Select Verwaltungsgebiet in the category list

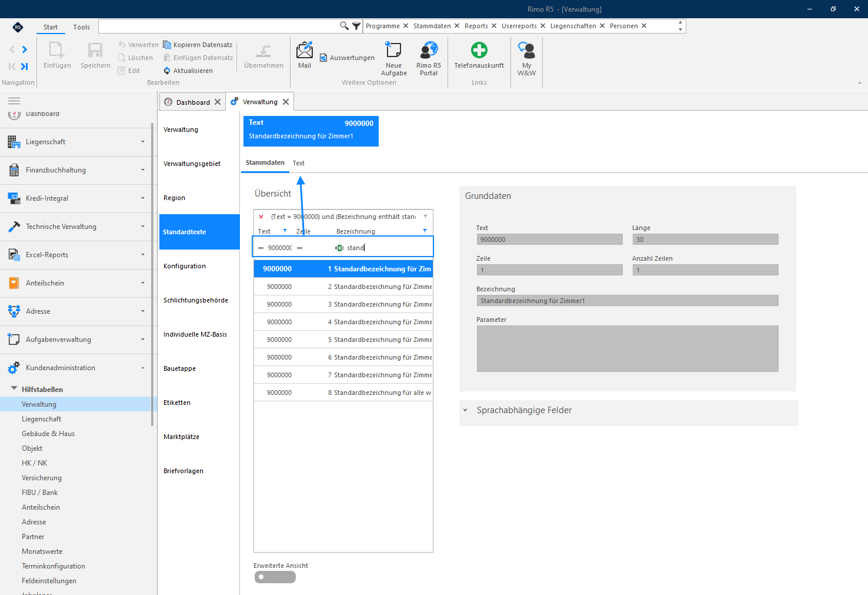pos(192,164)
